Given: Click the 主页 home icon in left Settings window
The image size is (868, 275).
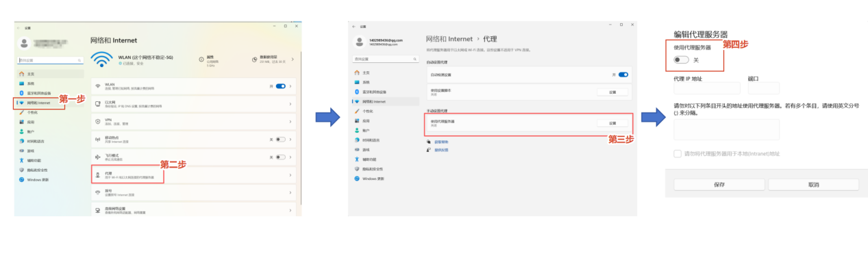Looking at the screenshot, I should 22,73.
